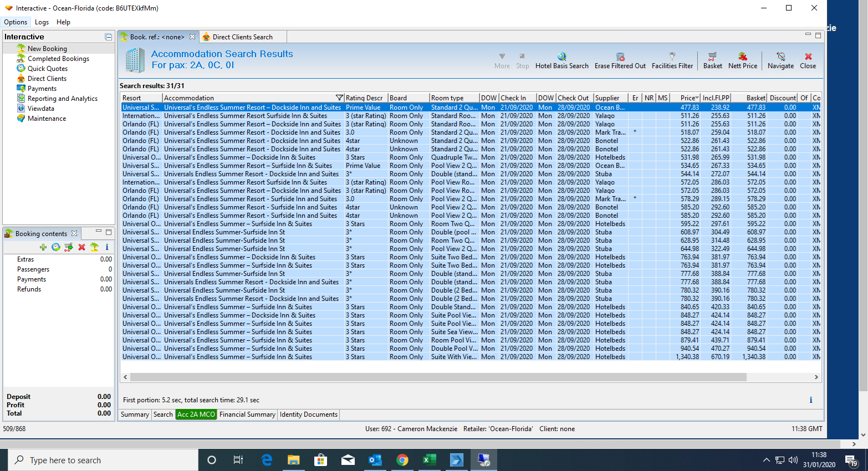Click the results table scroll right arrow
Viewport: 868px width, 471px height.
click(816, 377)
